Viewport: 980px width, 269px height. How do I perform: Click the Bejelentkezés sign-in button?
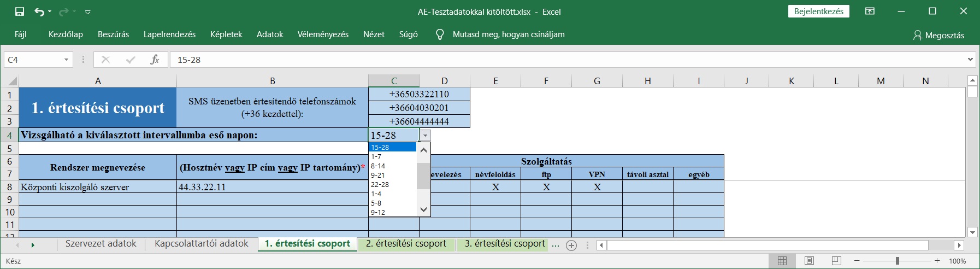point(818,11)
